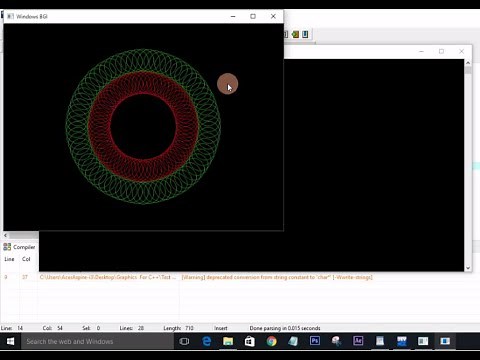Click the highlighted last icon in the taskbar
Viewport: 480px width, 360px height.
click(x=445, y=341)
